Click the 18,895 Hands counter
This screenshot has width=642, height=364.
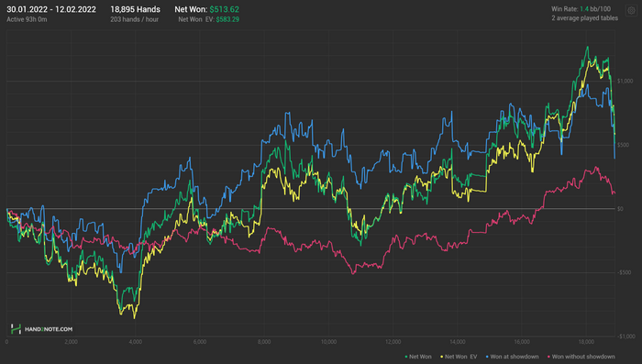[x=135, y=9]
